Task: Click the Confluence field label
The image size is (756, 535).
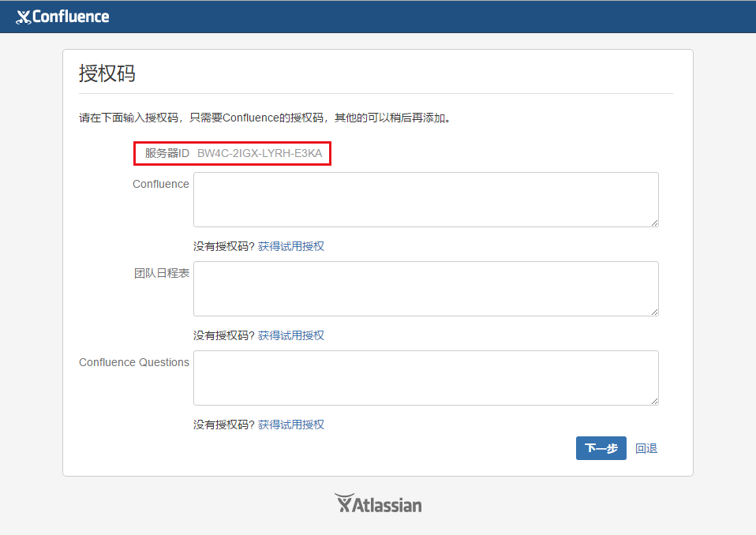Action: click(x=160, y=184)
